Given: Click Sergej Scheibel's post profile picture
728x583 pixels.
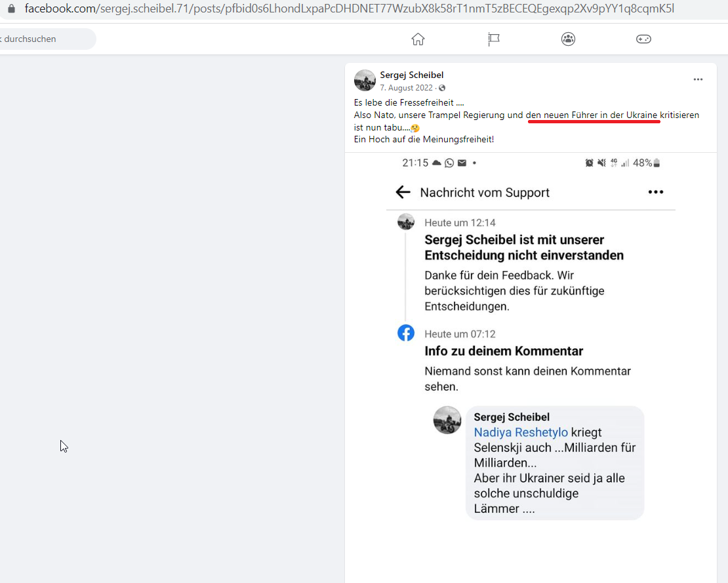Looking at the screenshot, I should click(365, 80).
